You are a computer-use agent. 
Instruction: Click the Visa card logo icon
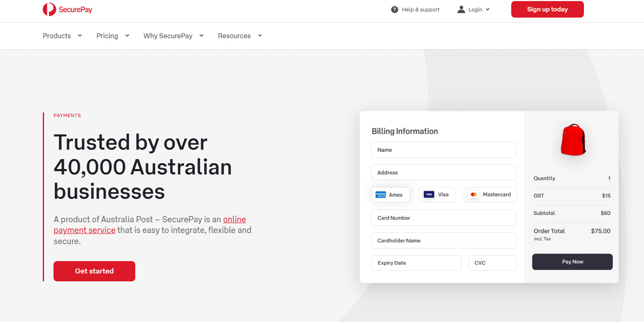[x=429, y=194]
